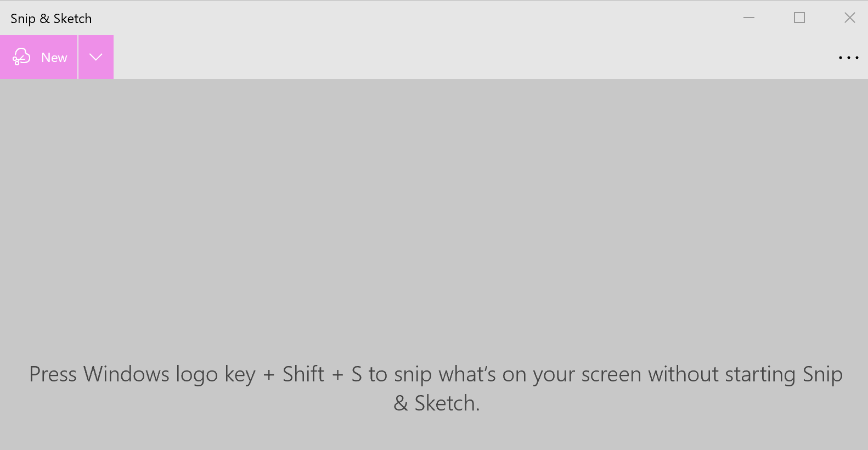Screen dimensions: 868x450
Task: Click the empty gray canvas area
Action: coord(434,214)
